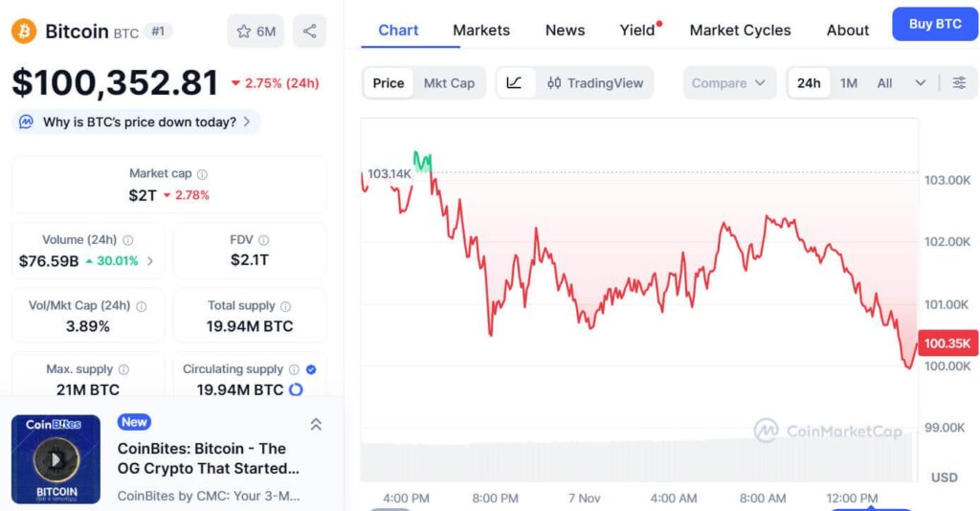Open the Market Cycles tab

(x=740, y=30)
